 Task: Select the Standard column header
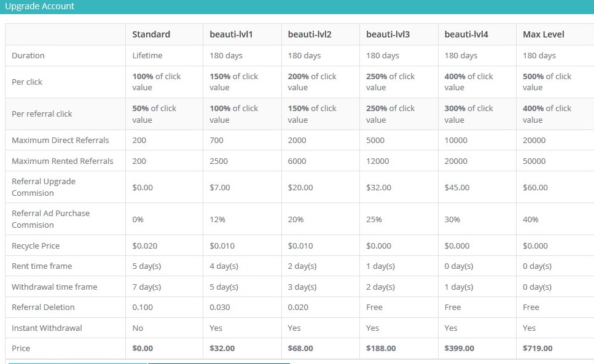151,34
